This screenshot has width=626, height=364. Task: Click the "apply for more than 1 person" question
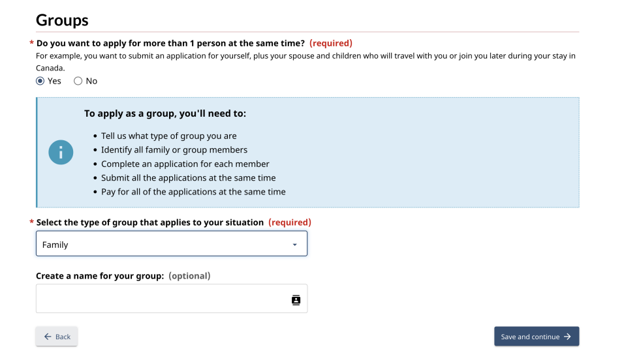click(x=170, y=43)
